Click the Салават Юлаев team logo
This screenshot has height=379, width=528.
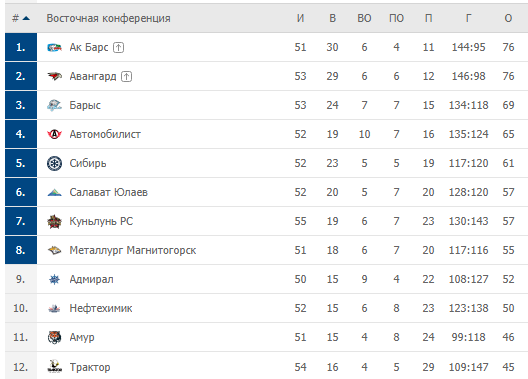click(x=54, y=193)
